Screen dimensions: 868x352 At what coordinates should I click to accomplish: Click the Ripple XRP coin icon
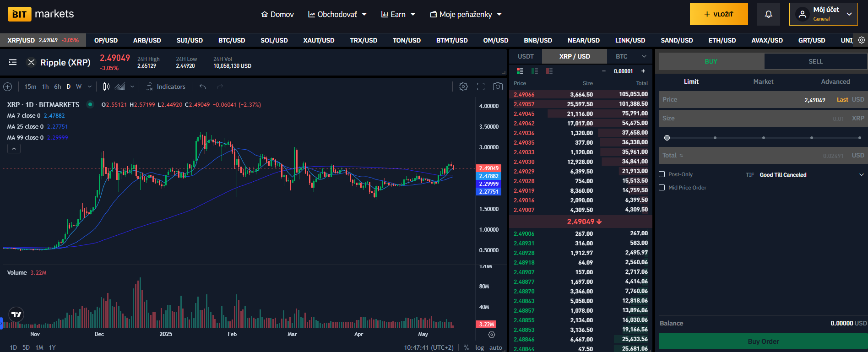click(x=31, y=62)
